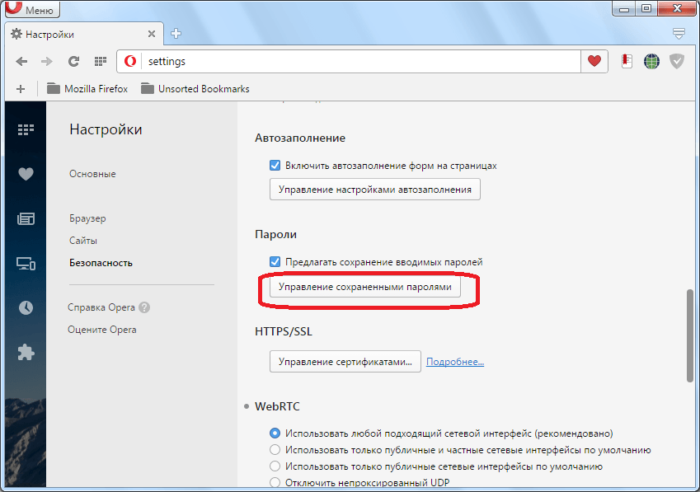The image size is (700, 492).
Task: Click the Автозаполнение heading
Action: (x=300, y=138)
